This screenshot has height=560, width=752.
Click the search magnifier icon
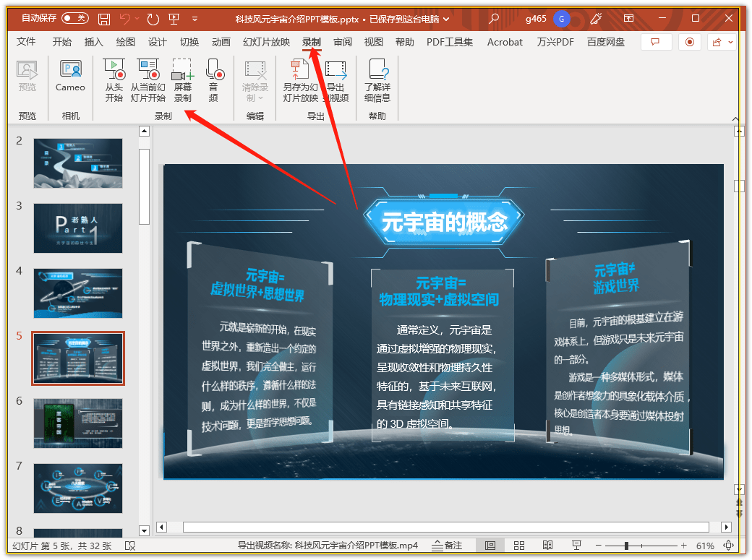pyautogui.click(x=493, y=19)
